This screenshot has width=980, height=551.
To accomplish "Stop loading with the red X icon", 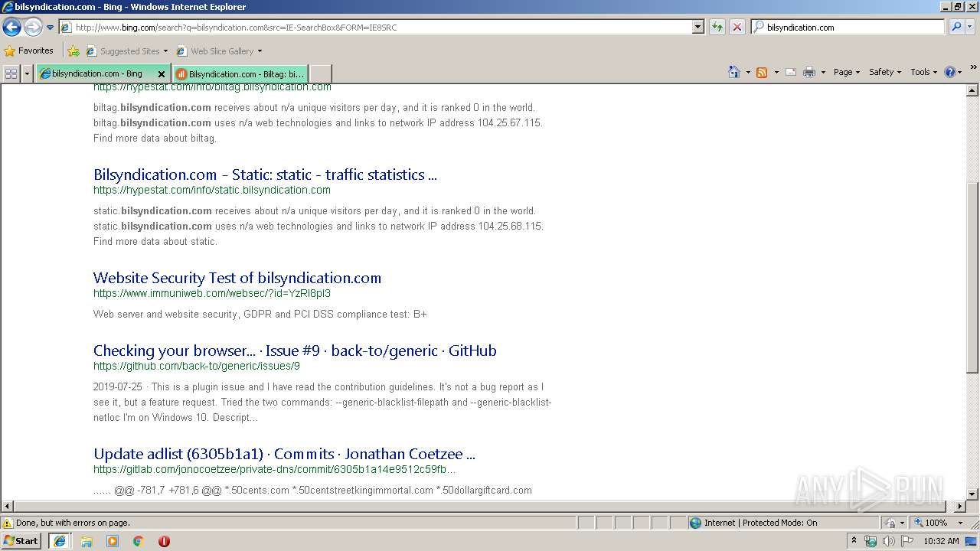I will [x=737, y=27].
